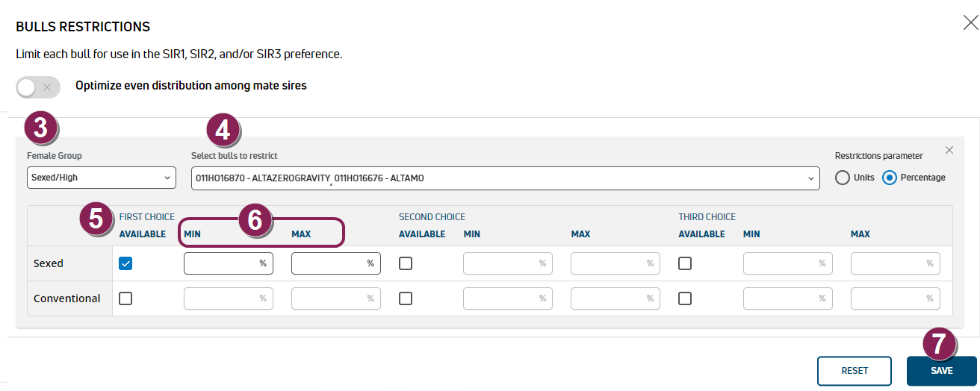The height and width of the screenshot is (391, 980).
Task: Check Conventional third choice available checkbox
Action: 685,298
